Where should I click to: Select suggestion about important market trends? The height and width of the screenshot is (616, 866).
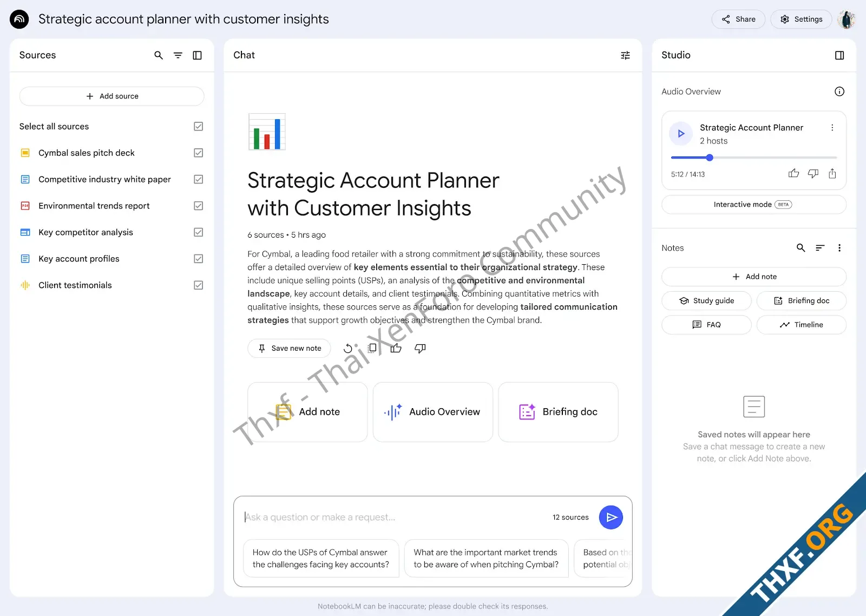(486, 559)
